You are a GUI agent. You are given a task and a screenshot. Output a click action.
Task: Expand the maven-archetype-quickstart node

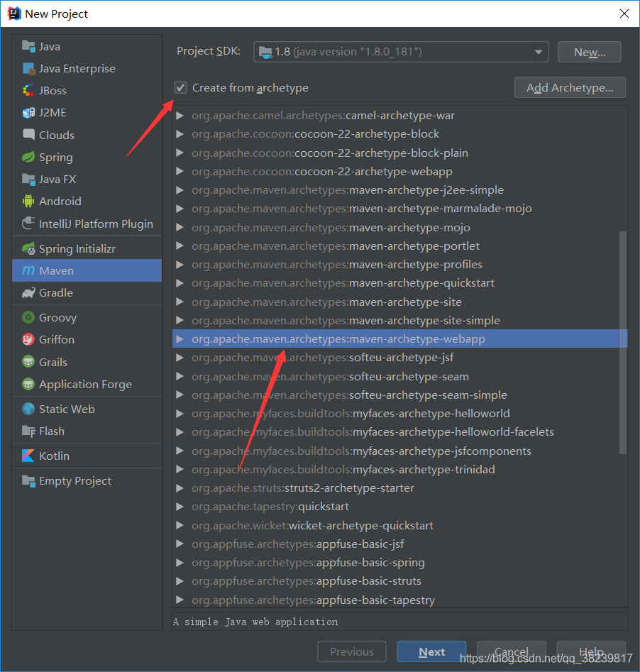click(180, 283)
